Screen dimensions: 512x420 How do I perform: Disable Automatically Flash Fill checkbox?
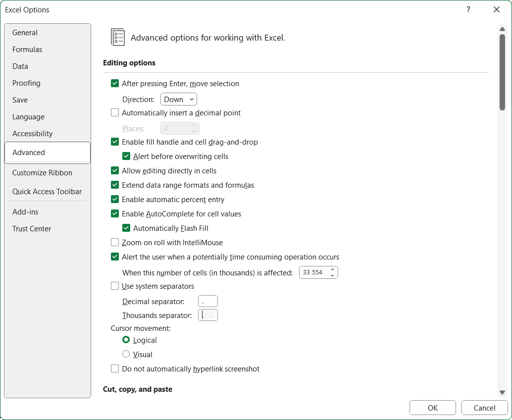point(126,228)
